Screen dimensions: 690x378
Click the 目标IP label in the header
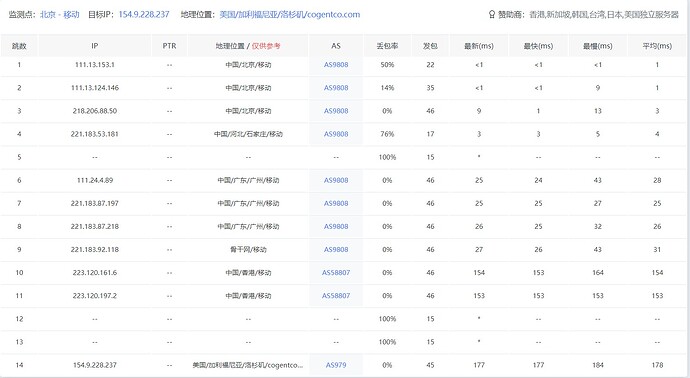click(x=102, y=15)
